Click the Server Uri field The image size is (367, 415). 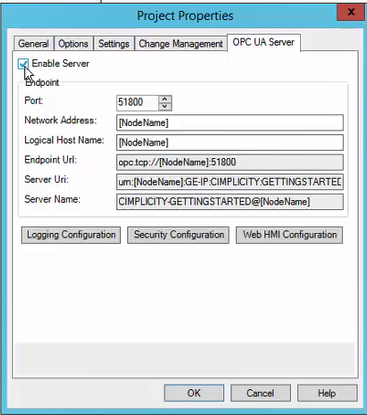[230, 182]
